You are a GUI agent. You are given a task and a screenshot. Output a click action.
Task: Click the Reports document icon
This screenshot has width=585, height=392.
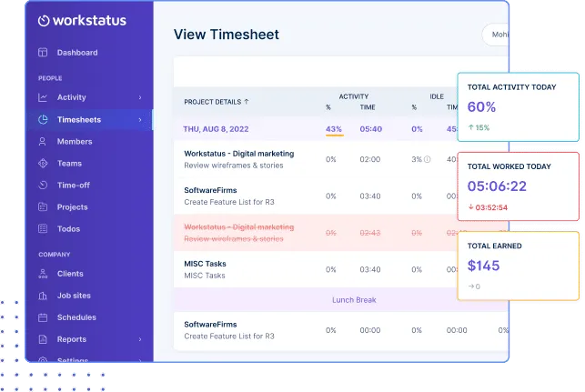(43, 339)
